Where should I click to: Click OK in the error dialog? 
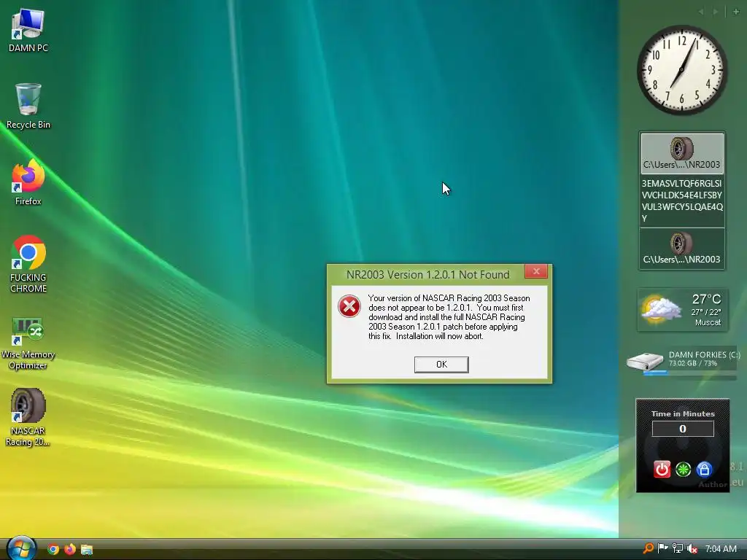441,365
